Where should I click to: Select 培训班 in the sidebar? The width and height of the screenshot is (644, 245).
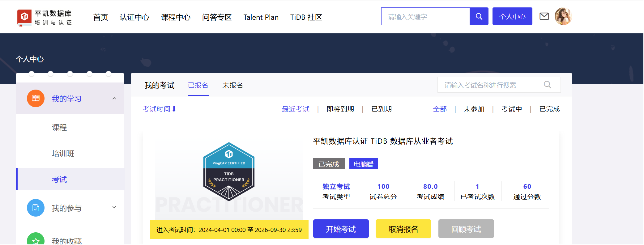(63, 154)
